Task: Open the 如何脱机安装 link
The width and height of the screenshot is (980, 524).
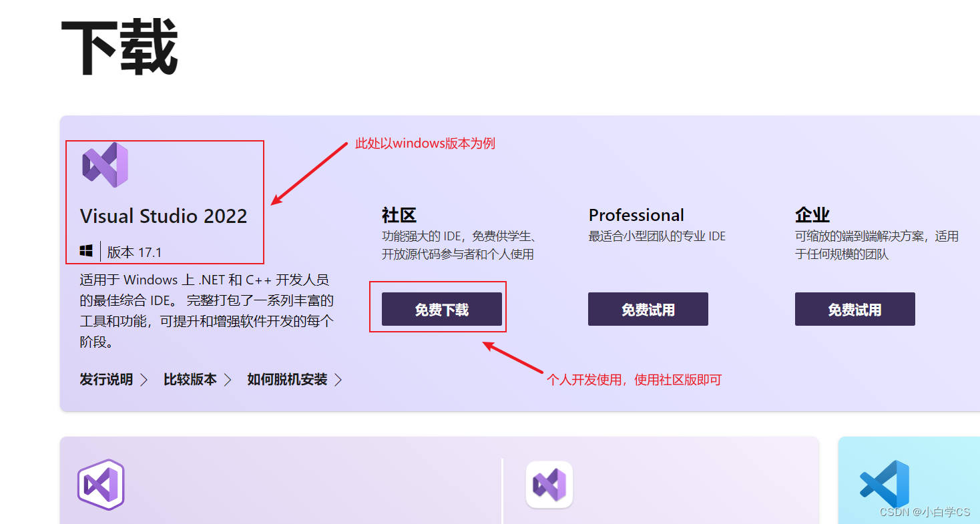Action: tap(287, 380)
